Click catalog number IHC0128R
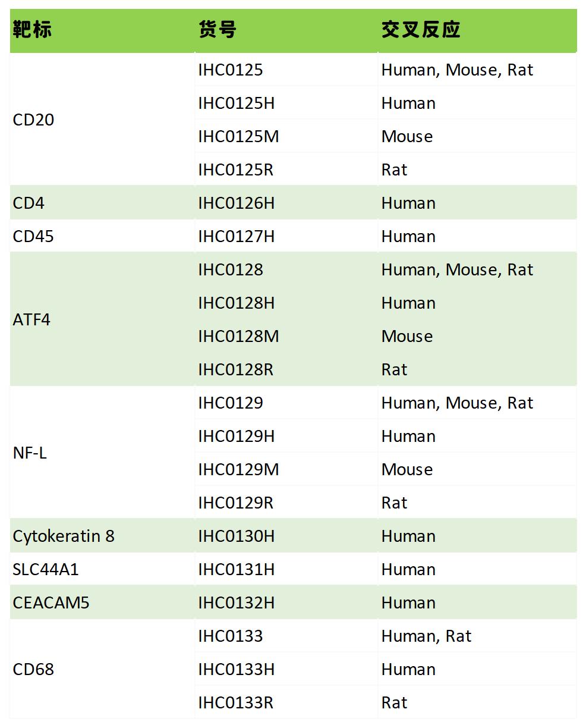Image resolution: width=586 pixels, height=728 pixels. (x=236, y=370)
